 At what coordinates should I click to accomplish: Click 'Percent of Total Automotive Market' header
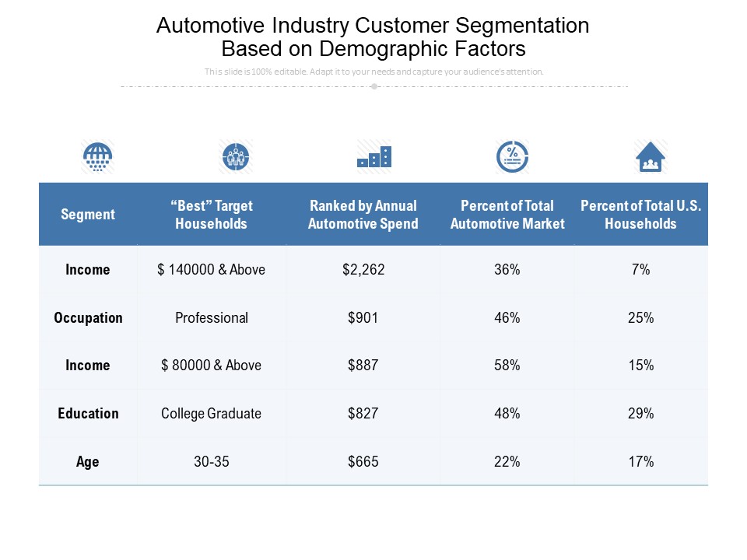[507, 215]
